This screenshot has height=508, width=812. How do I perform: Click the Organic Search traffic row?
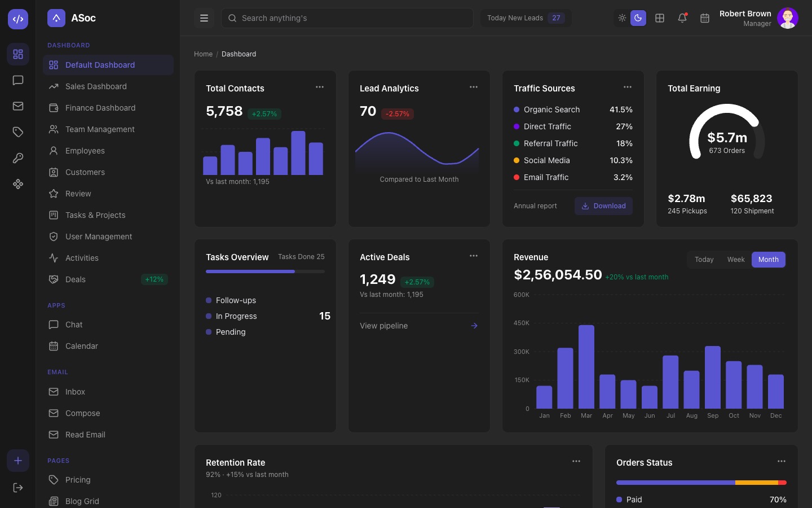coord(573,110)
